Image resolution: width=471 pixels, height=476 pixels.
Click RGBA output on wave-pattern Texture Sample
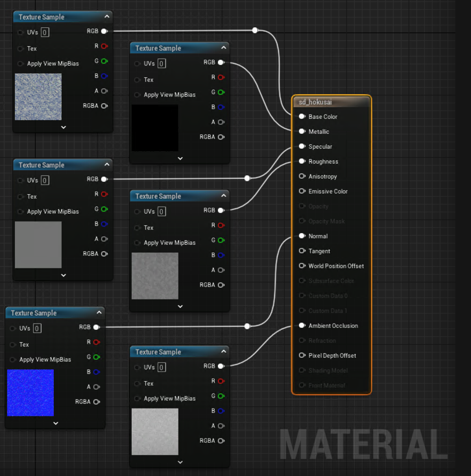(x=104, y=106)
